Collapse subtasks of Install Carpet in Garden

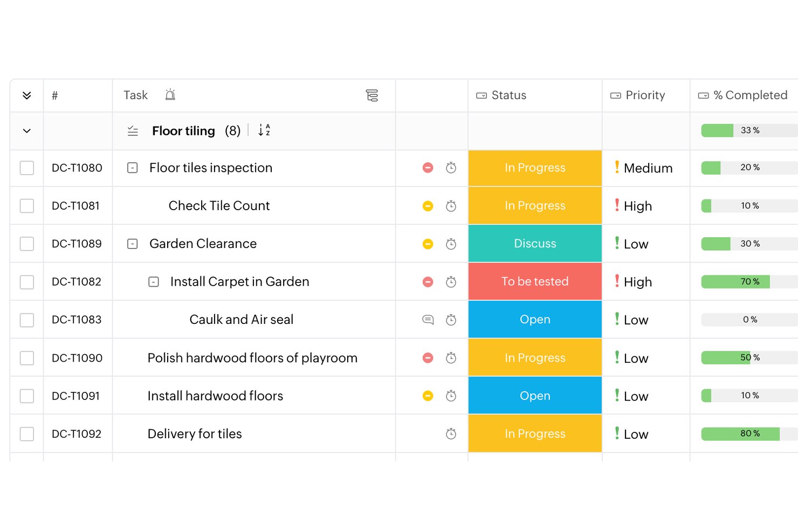154,282
